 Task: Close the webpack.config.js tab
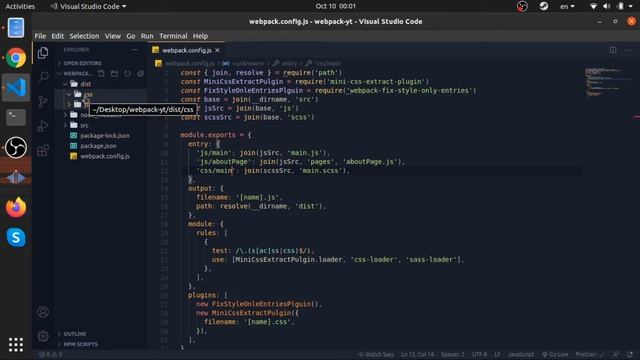(218, 50)
